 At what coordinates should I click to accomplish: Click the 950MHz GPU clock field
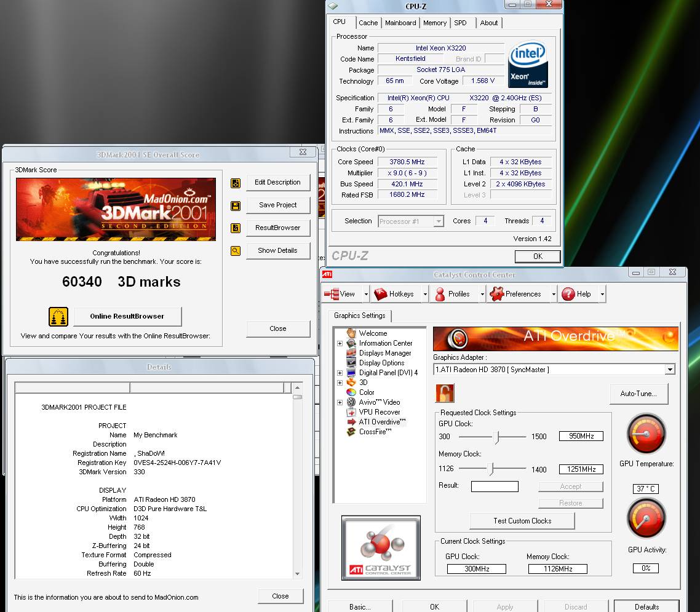[581, 436]
